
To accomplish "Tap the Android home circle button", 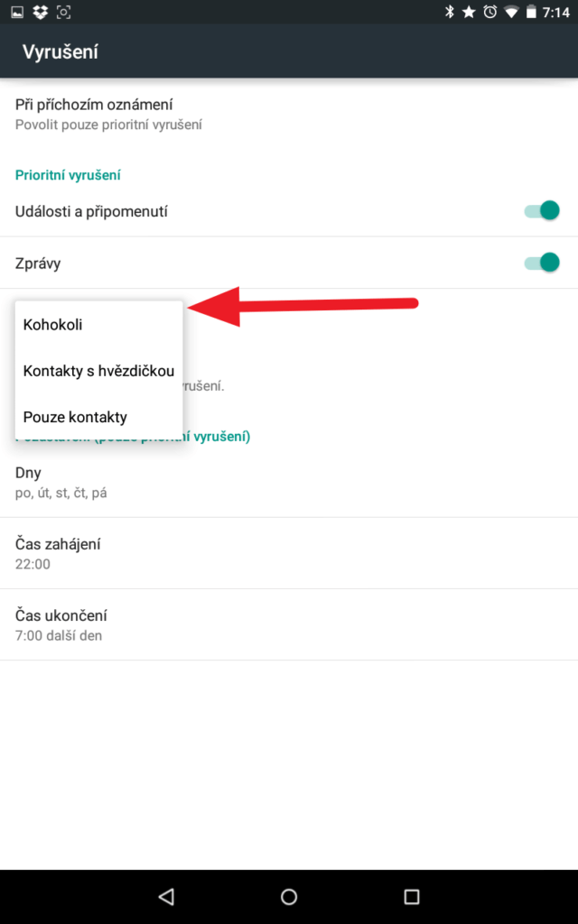I will [x=289, y=896].
